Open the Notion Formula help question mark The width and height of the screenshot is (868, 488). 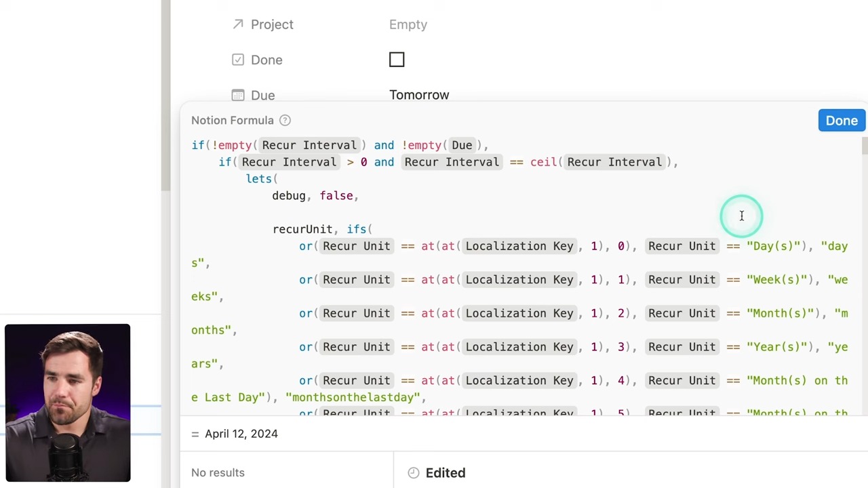tap(285, 121)
